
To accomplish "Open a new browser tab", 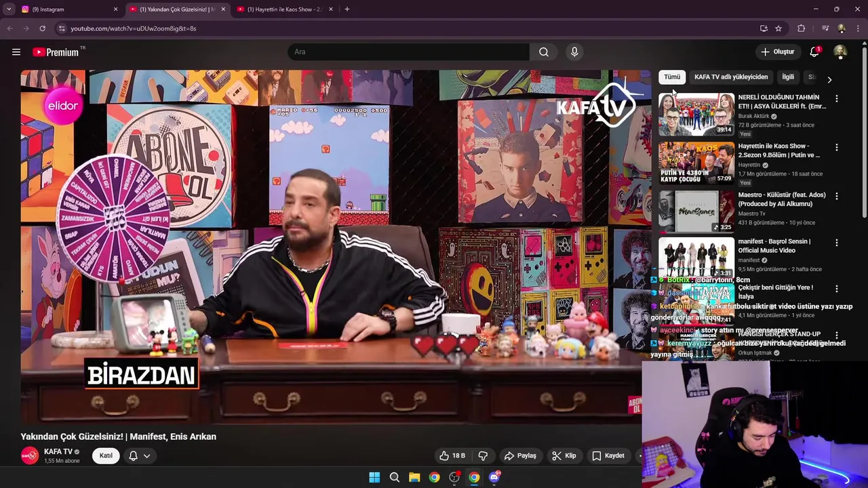I will [347, 9].
